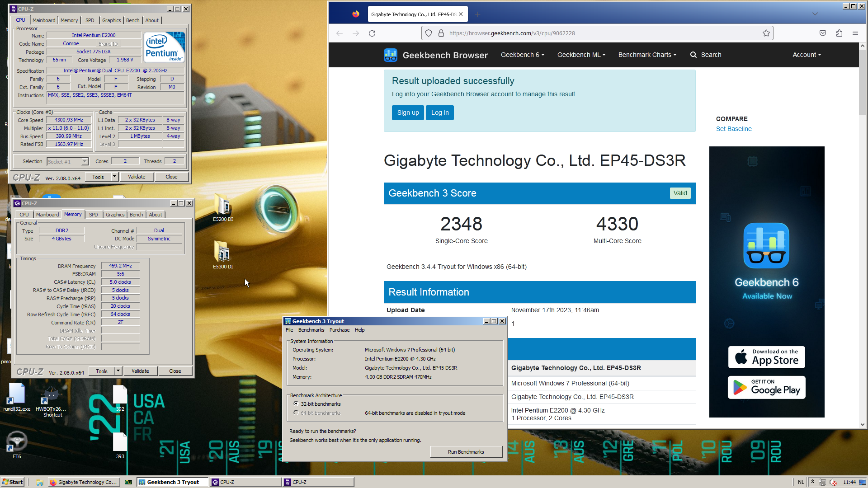
Task: Open the E5300 DI desktop folder
Action: tap(223, 255)
